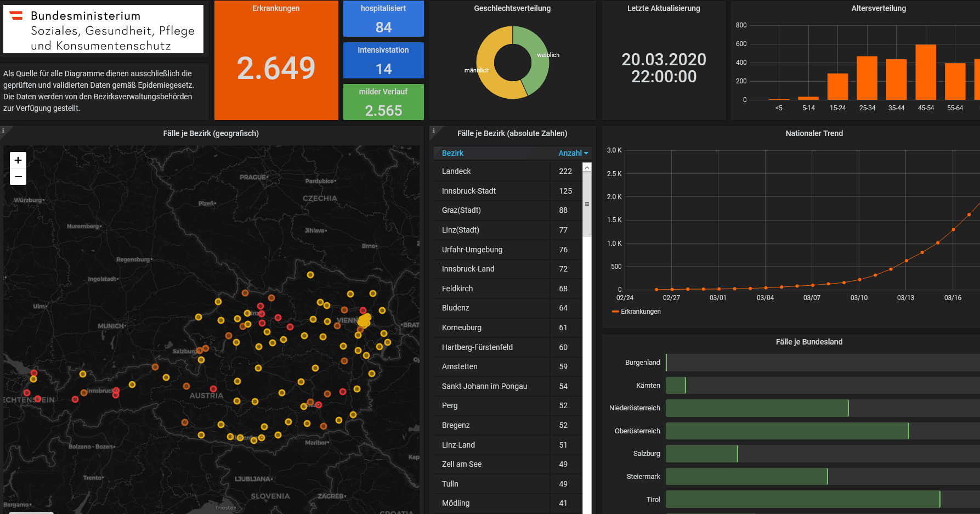Open info icon of absolute numbers panel
The height and width of the screenshot is (514, 980).
coord(433,131)
